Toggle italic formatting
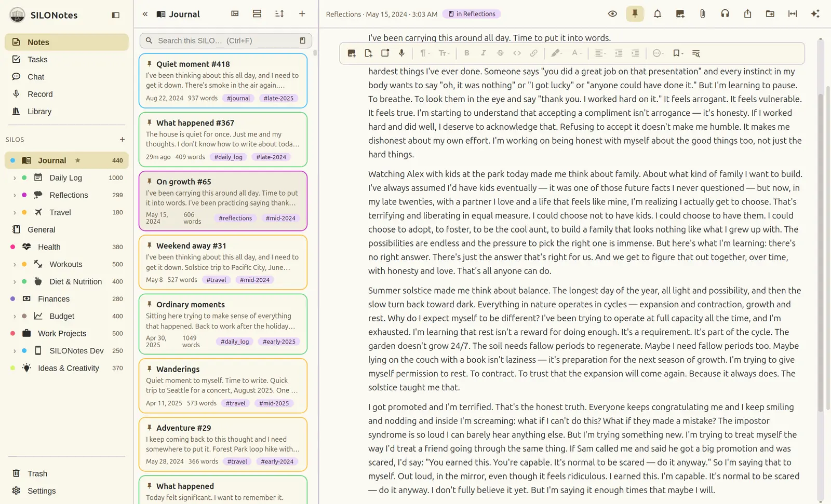 (x=484, y=53)
